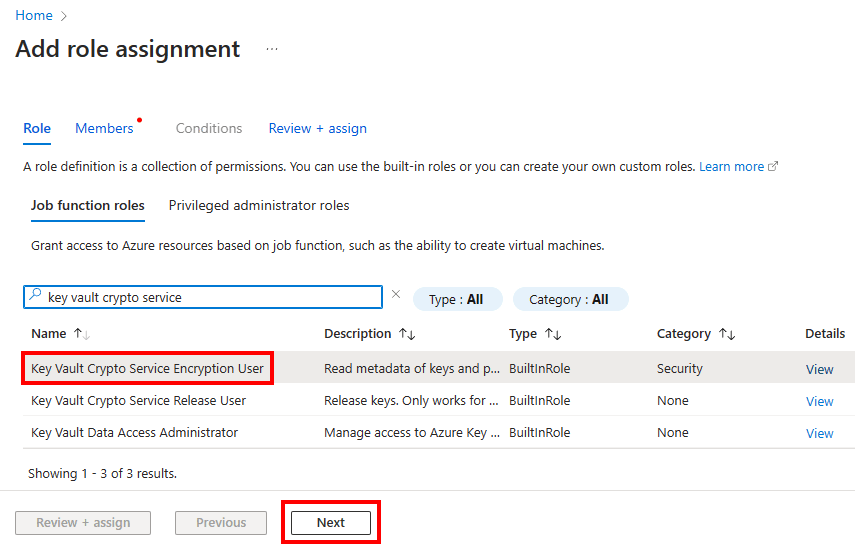This screenshot has width=855, height=545.
Task: Select Key Vault Crypto Service Release User row
Action: [139, 401]
